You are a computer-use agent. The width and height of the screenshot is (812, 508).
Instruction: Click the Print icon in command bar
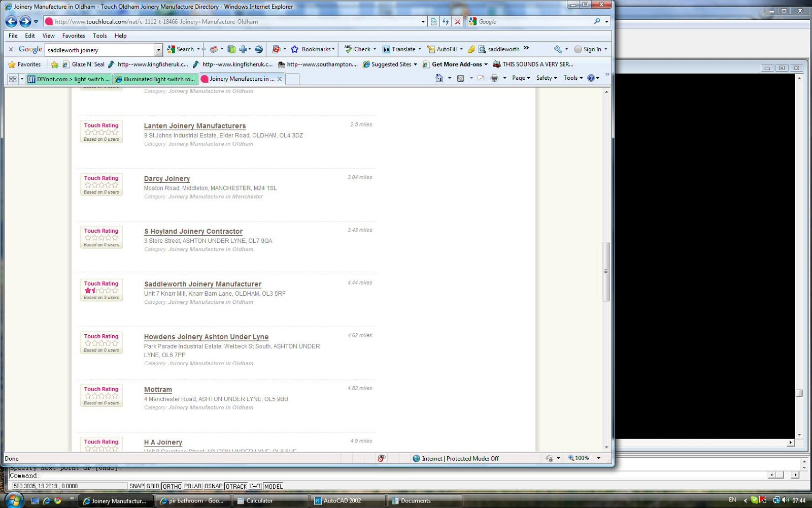pos(494,78)
